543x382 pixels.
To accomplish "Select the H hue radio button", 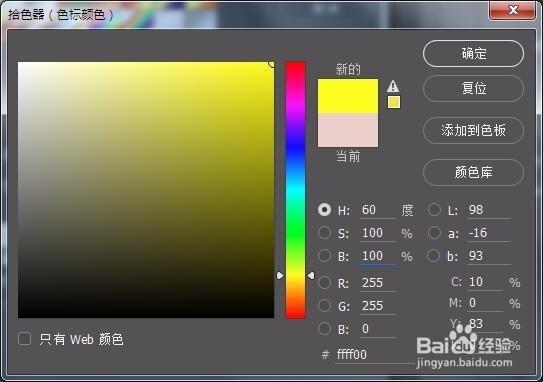I will tap(324, 210).
